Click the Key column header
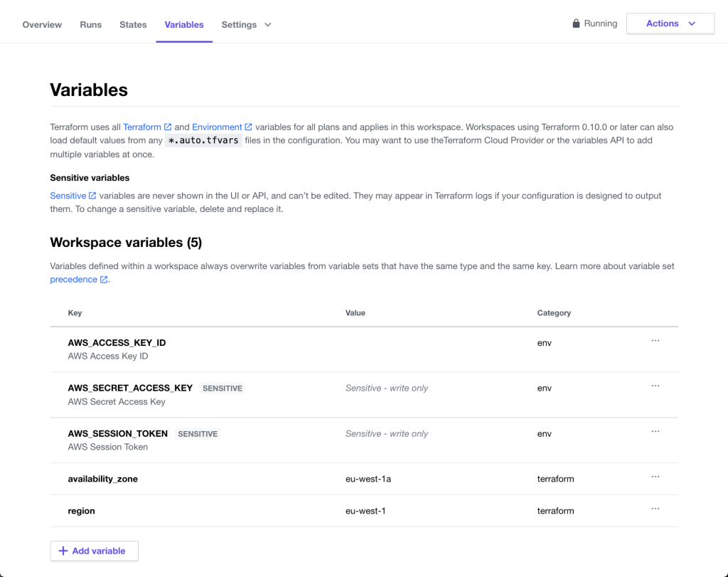 click(75, 313)
